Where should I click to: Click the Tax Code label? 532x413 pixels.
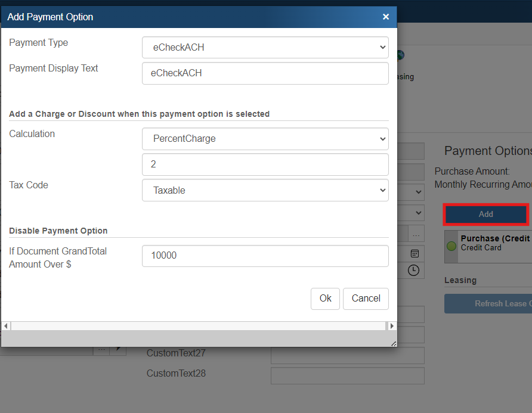(x=29, y=185)
